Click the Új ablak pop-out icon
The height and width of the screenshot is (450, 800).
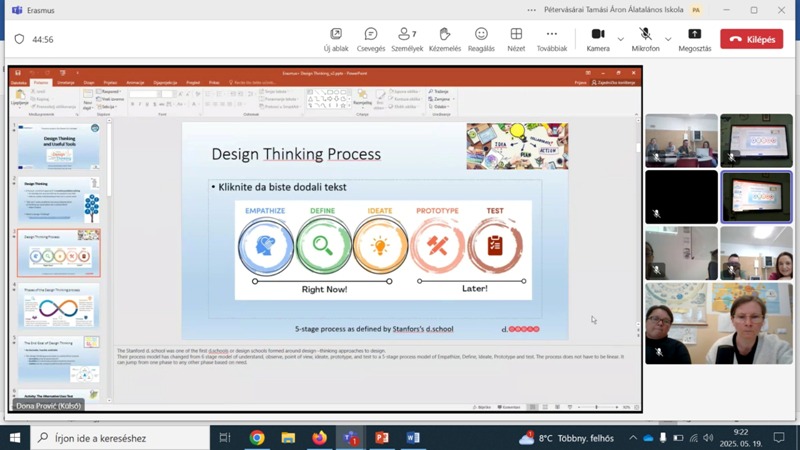click(336, 39)
